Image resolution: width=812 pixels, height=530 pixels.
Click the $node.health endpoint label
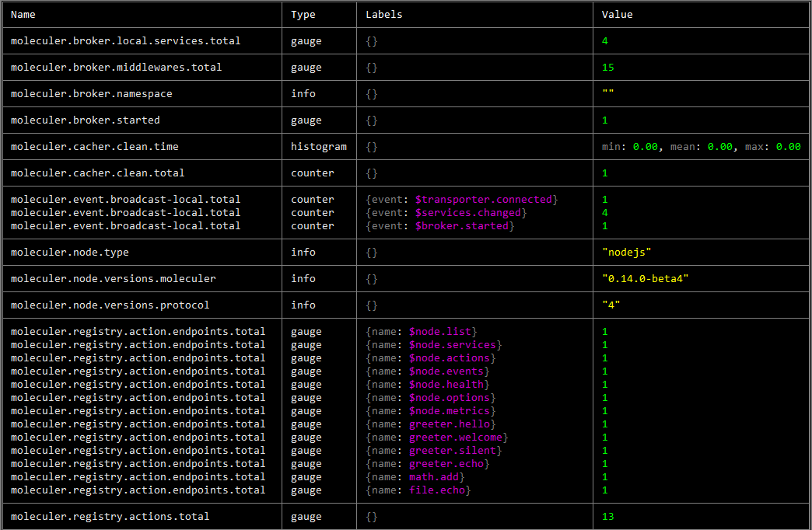tap(447, 385)
